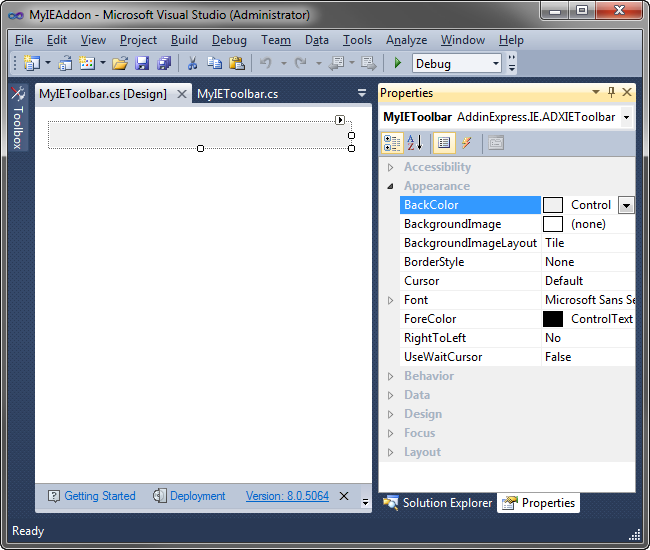Open the Toolbox side panel

(x=18, y=117)
